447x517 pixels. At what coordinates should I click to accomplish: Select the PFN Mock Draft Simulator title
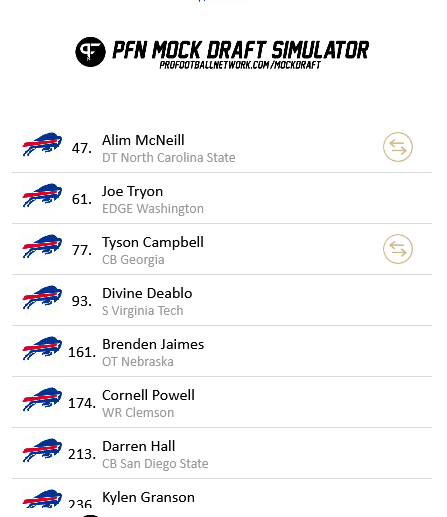click(x=240, y=50)
